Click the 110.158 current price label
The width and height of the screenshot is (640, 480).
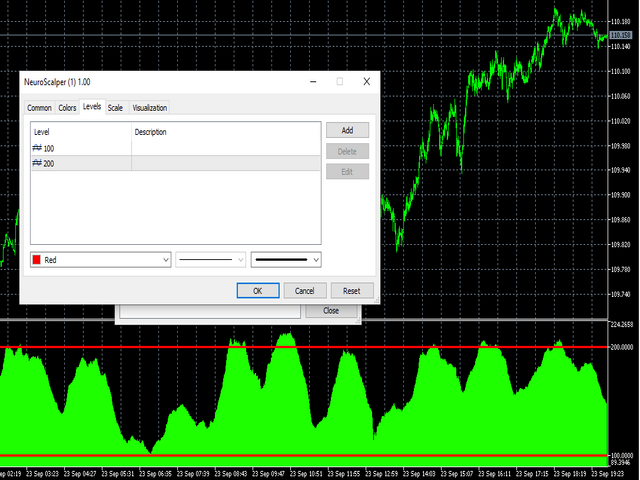click(x=621, y=35)
